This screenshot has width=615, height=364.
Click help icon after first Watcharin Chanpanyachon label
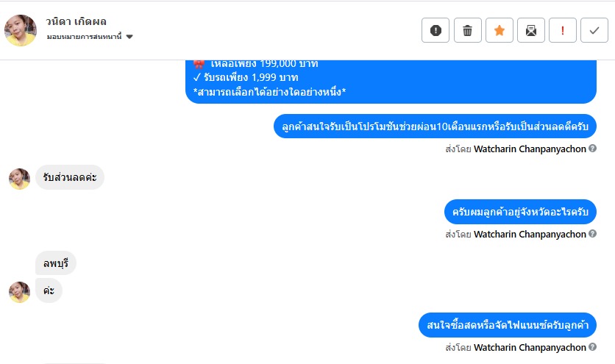point(593,149)
